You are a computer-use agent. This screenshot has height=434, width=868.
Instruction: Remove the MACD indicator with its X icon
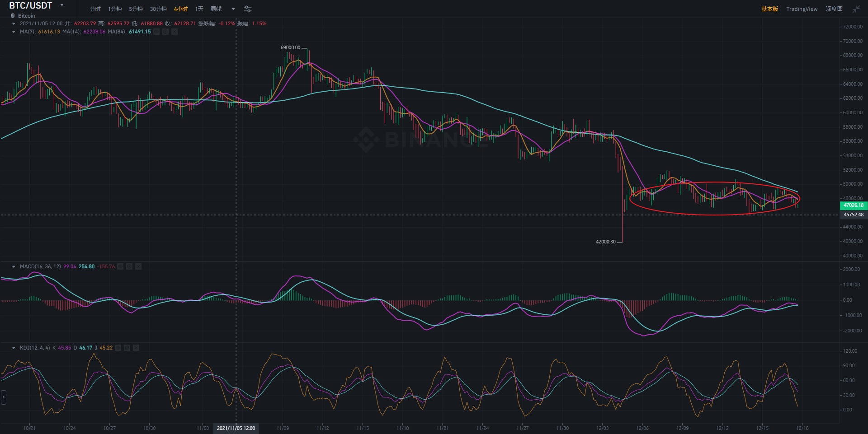click(x=138, y=266)
